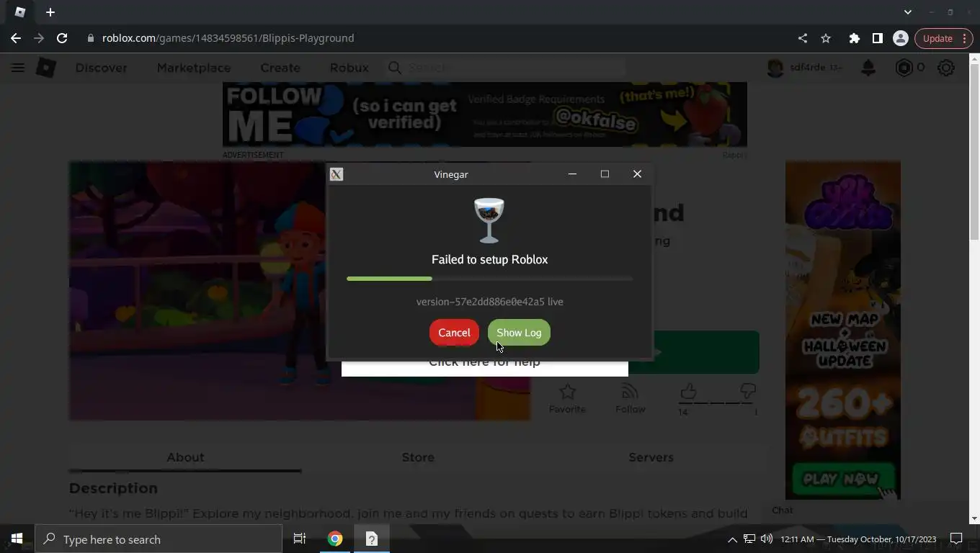
Task: Open the Roblox hamburger menu
Action: (x=18, y=68)
